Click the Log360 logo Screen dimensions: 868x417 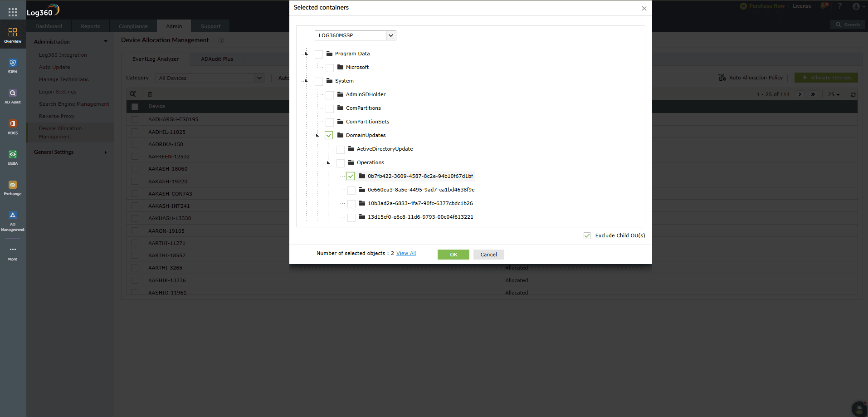point(43,10)
